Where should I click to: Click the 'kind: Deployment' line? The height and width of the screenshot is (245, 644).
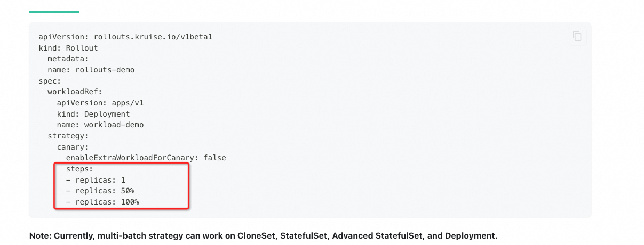point(93,114)
